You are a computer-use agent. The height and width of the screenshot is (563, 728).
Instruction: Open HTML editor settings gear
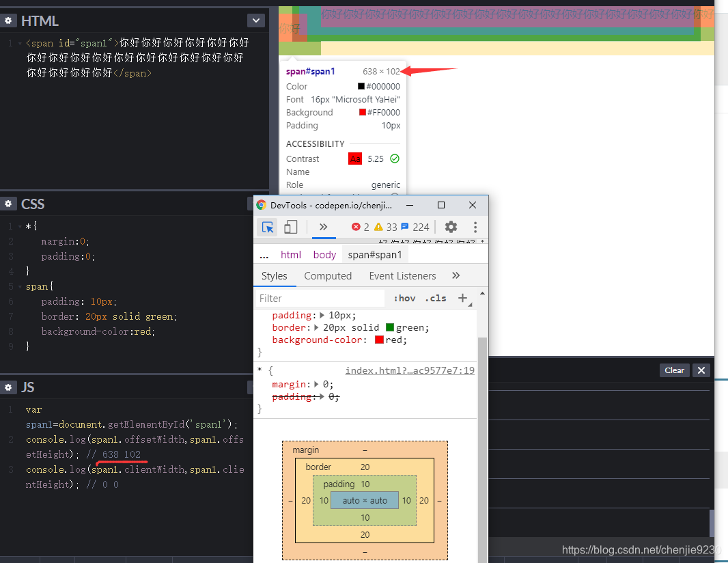pos(8,21)
